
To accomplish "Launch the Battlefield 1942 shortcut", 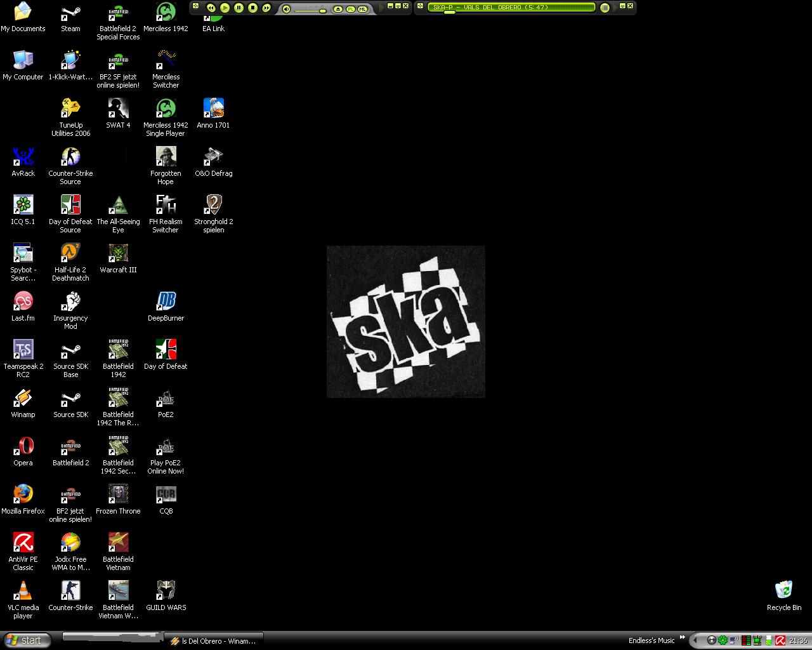I will 118,359.
